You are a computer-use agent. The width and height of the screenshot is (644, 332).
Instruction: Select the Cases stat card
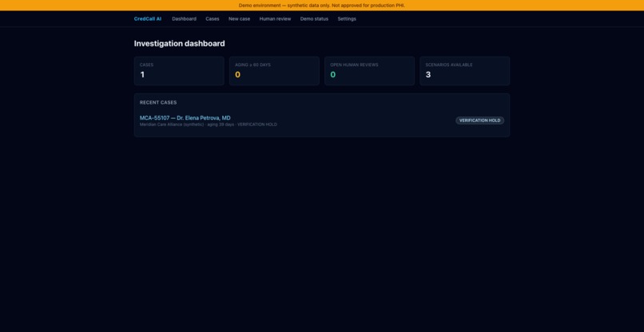[x=179, y=71]
